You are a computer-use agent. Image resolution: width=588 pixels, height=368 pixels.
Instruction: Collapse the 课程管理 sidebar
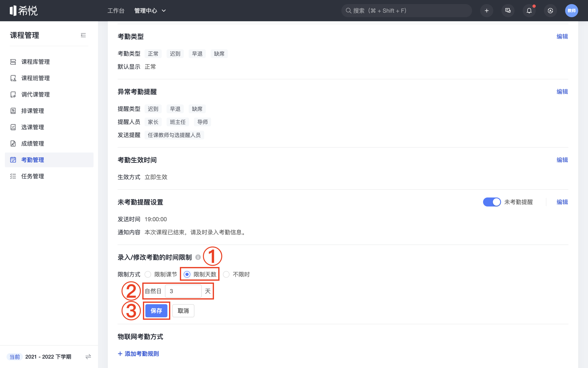tap(83, 35)
